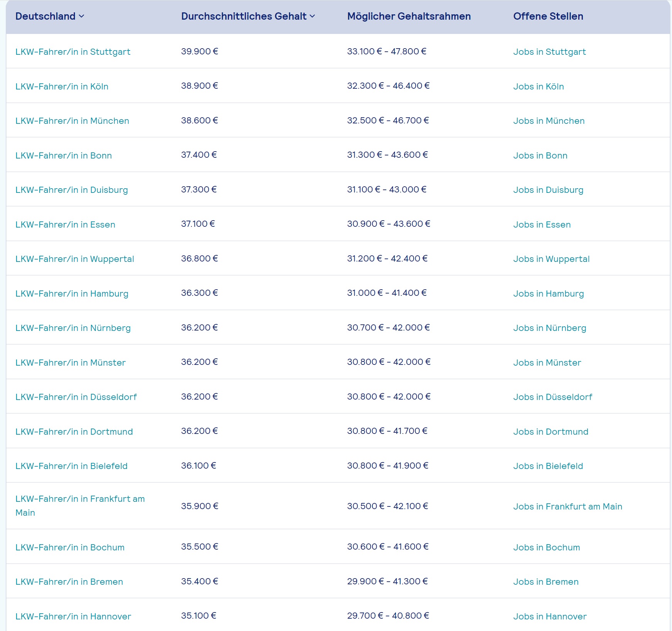Image resolution: width=672 pixels, height=631 pixels.
Task: Open LKW-Fahrer/in in Köln link
Action: click(62, 86)
